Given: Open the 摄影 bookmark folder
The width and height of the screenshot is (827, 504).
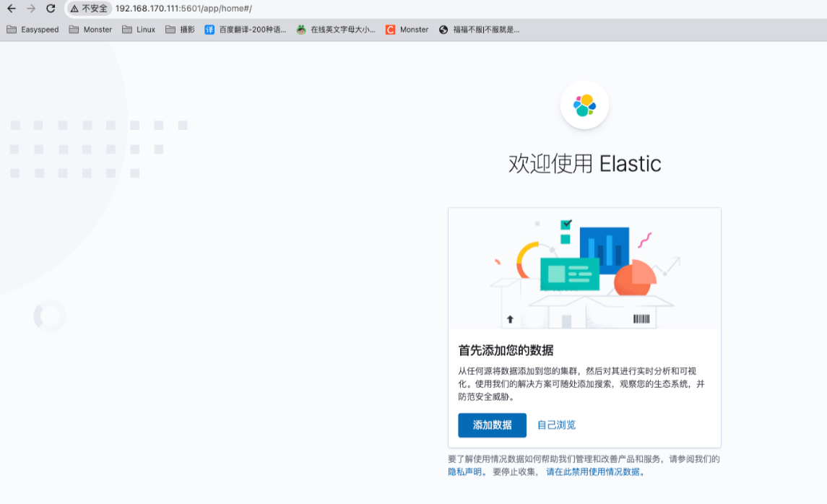Looking at the screenshot, I should click(181, 30).
